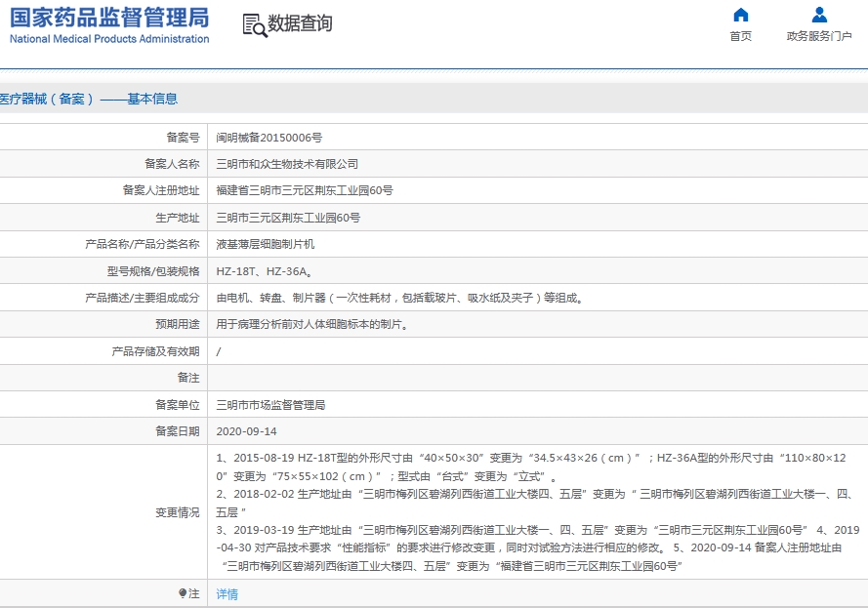Click the 国家药品监督管理局 logo title
This screenshot has height=608, width=868.
109,18
